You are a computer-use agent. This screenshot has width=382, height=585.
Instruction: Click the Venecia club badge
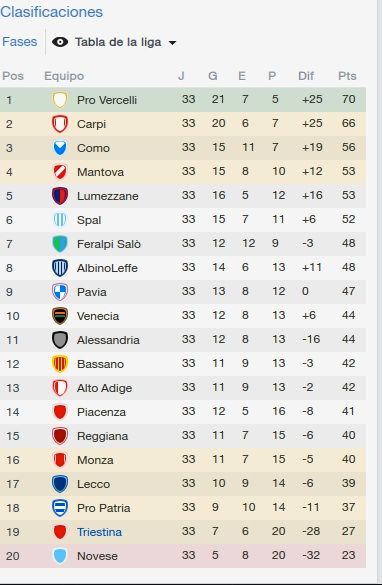pyautogui.click(x=60, y=316)
